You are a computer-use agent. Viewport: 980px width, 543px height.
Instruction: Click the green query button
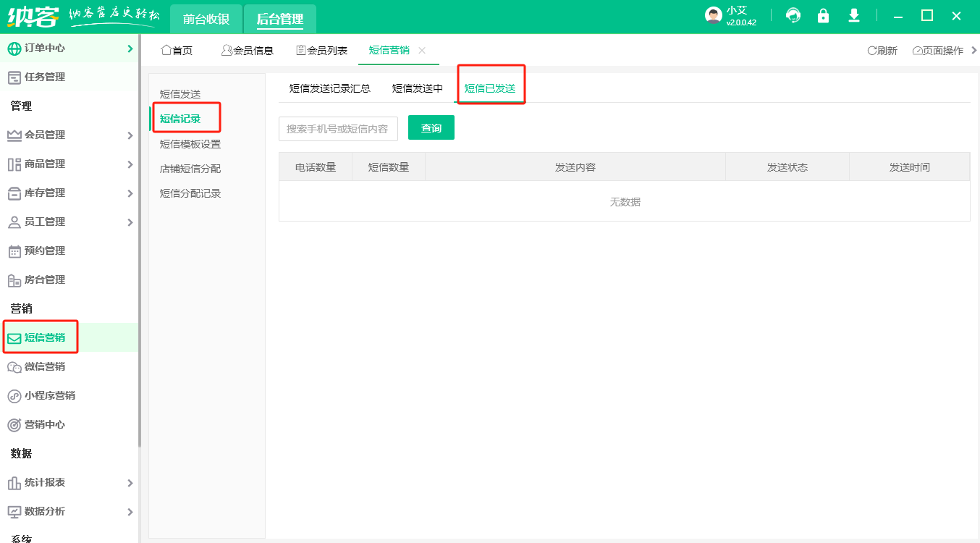click(x=431, y=128)
